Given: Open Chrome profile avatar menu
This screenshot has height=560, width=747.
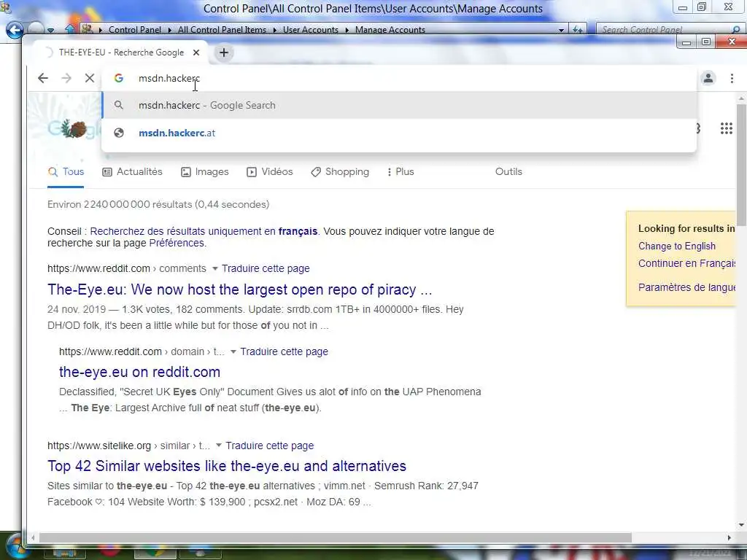Looking at the screenshot, I should click(x=708, y=78).
